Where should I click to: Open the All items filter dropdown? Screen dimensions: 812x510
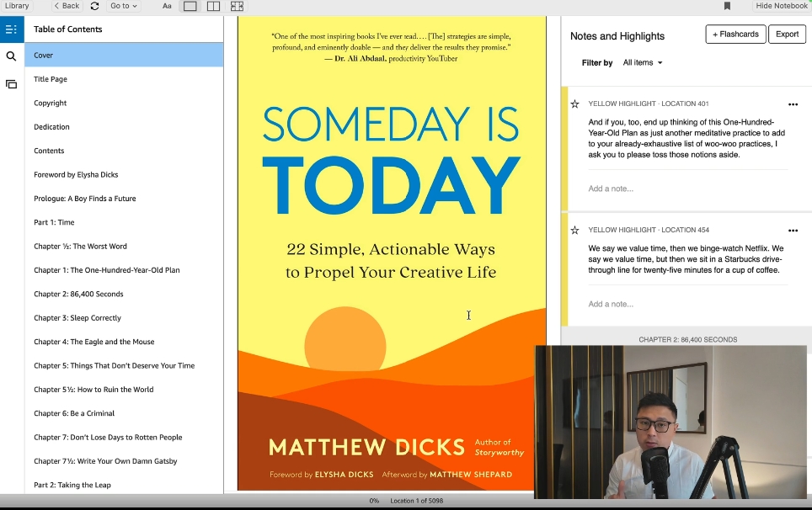click(x=643, y=62)
